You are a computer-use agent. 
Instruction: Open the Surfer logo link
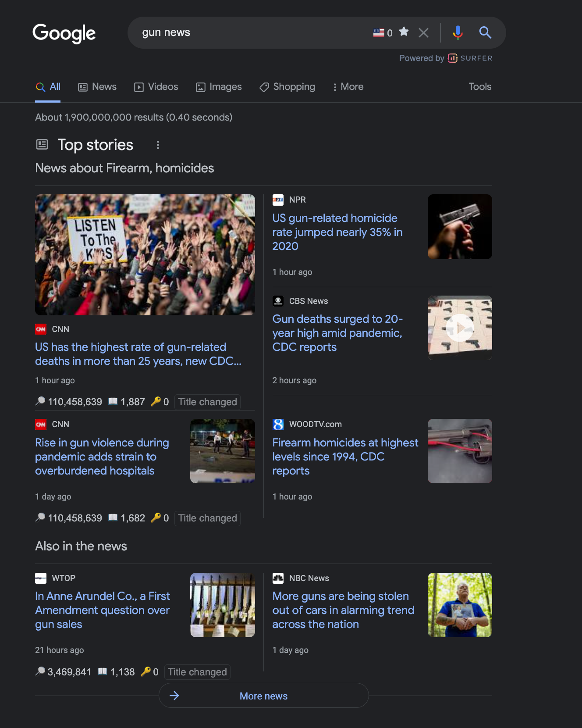point(470,58)
